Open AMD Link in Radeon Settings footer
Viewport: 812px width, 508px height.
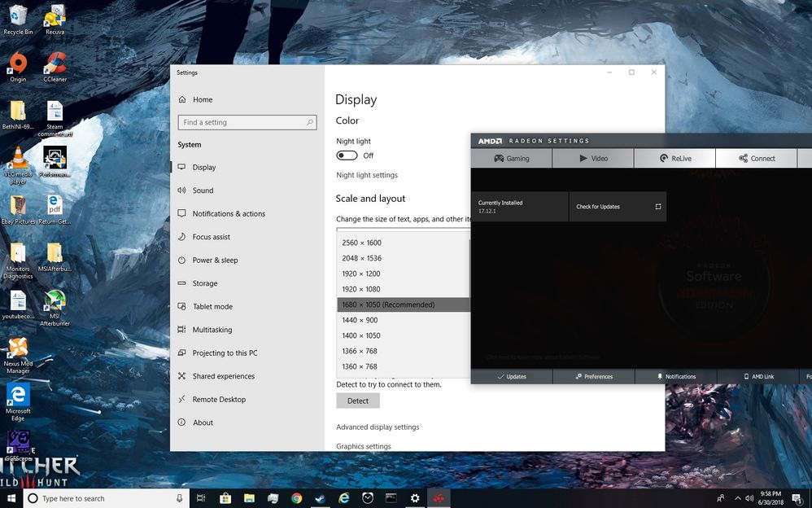(758, 376)
